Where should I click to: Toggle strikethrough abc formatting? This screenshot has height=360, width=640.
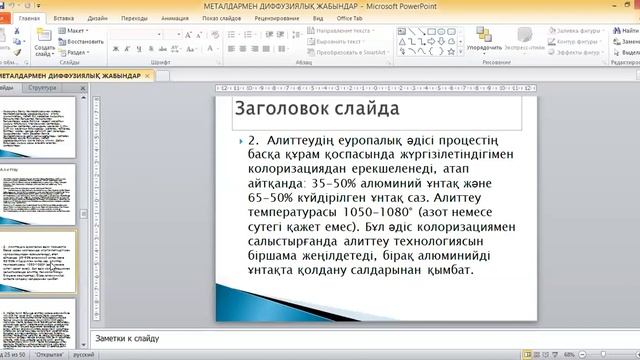click(163, 49)
